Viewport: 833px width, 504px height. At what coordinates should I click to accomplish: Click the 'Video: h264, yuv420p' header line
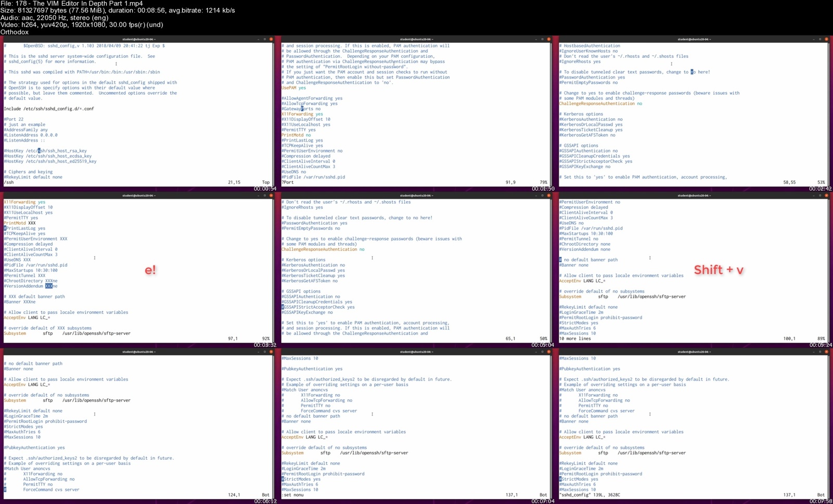pyautogui.click(x=82, y=24)
